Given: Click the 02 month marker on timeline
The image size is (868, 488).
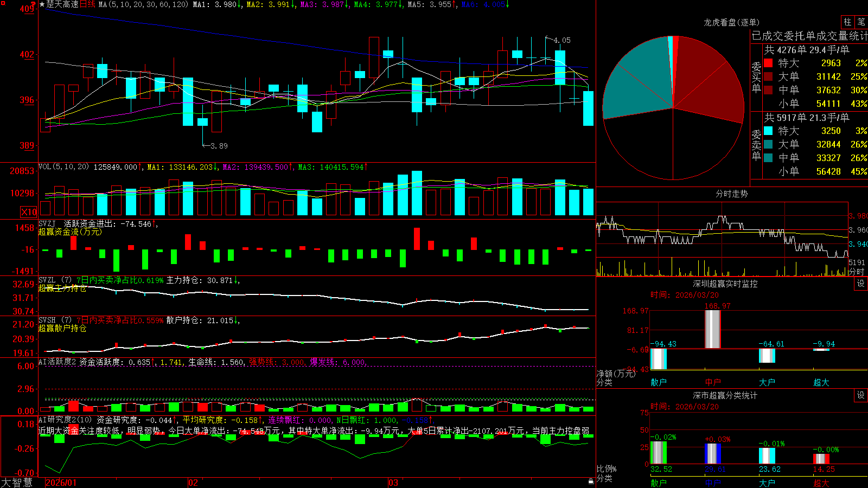Looking at the screenshot, I should tap(193, 483).
